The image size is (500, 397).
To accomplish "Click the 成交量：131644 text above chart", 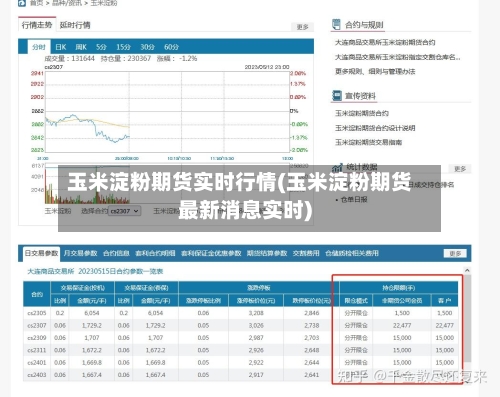I will coord(70,59).
